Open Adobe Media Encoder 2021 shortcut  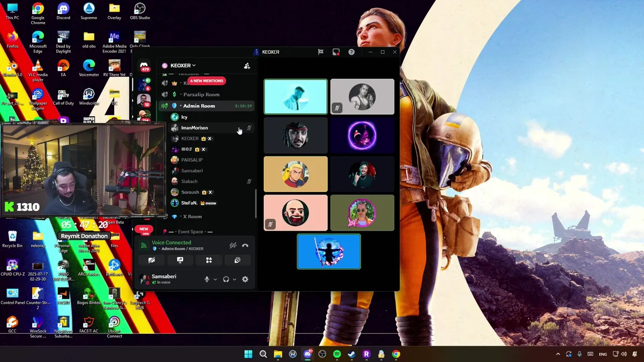point(114,42)
